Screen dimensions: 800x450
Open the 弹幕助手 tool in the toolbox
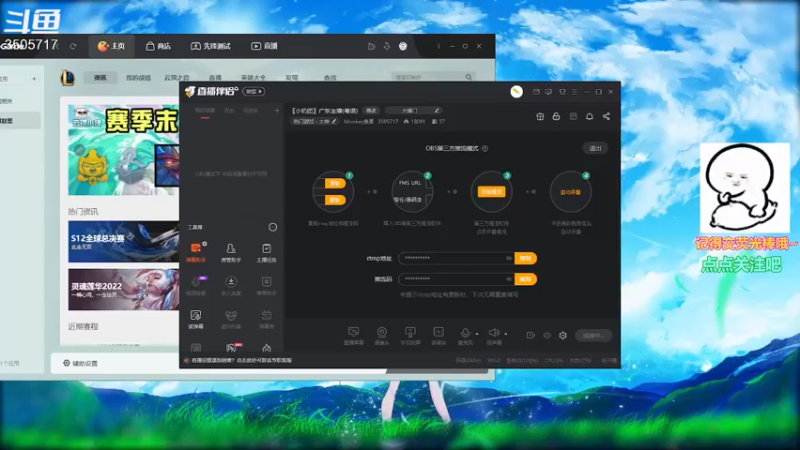tap(196, 252)
